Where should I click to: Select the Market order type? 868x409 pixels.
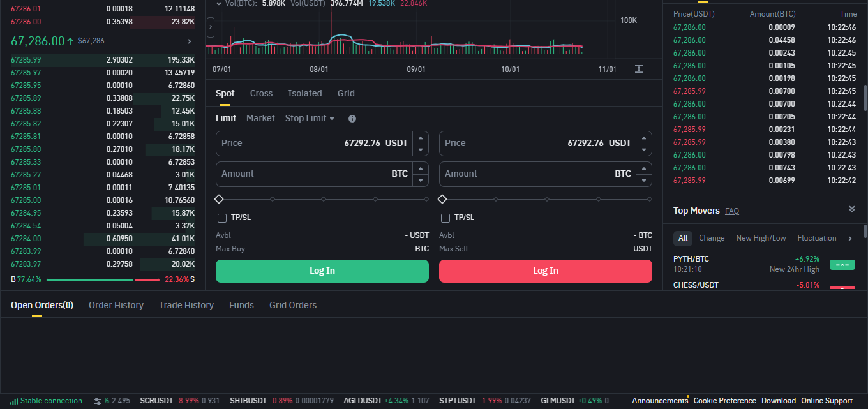pos(260,118)
